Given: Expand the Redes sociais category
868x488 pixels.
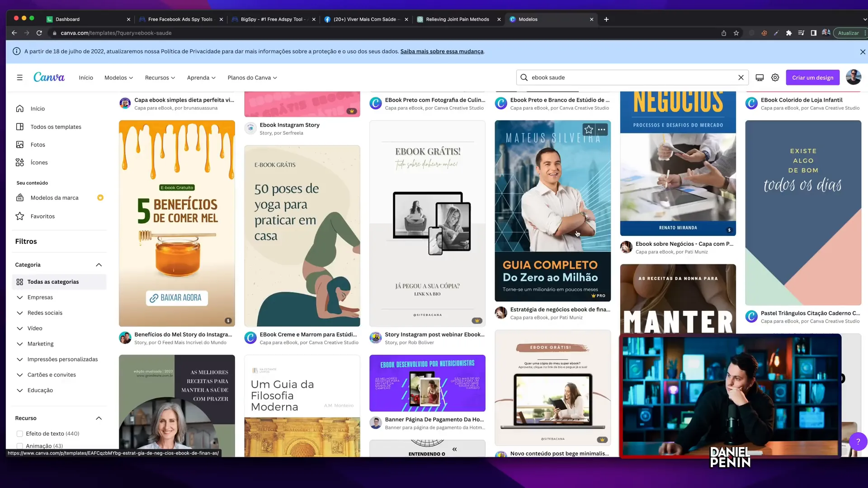Looking at the screenshot, I should pos(20,313).
